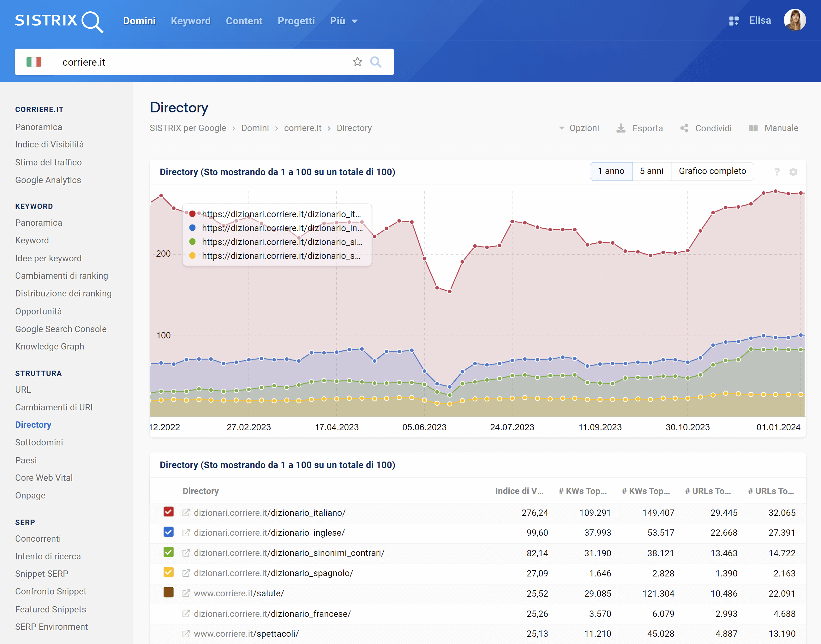Select the Grafico completo range
The image size is (821, 644).
pyautogui.click(x=712, y=171)
